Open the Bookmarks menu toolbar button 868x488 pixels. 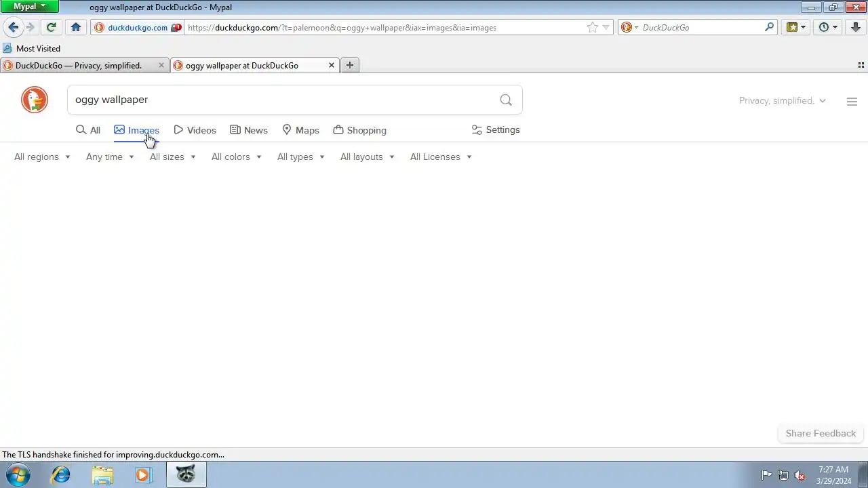point(795,28)
